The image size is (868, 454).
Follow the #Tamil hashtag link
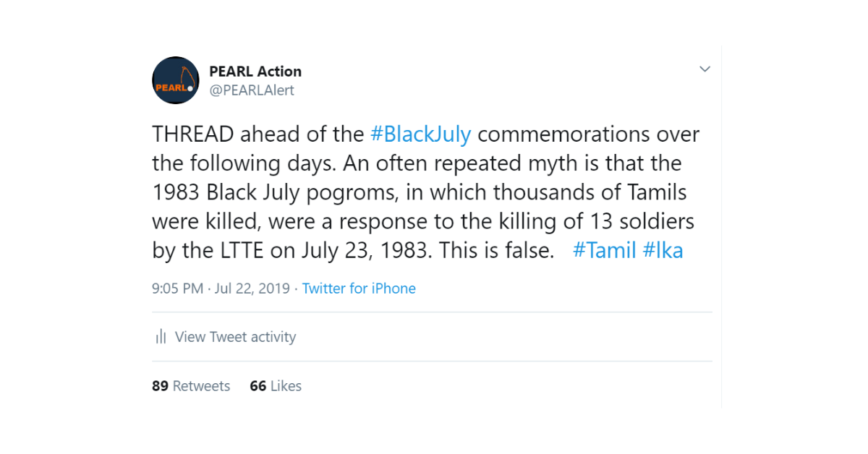coord(604,250)
